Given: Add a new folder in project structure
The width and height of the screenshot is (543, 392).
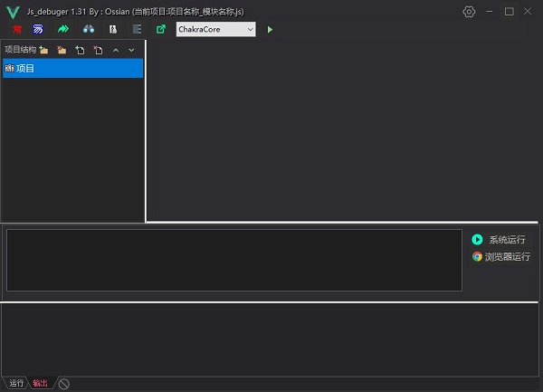Looking at the screenshot, I should [x=43, y=50].
